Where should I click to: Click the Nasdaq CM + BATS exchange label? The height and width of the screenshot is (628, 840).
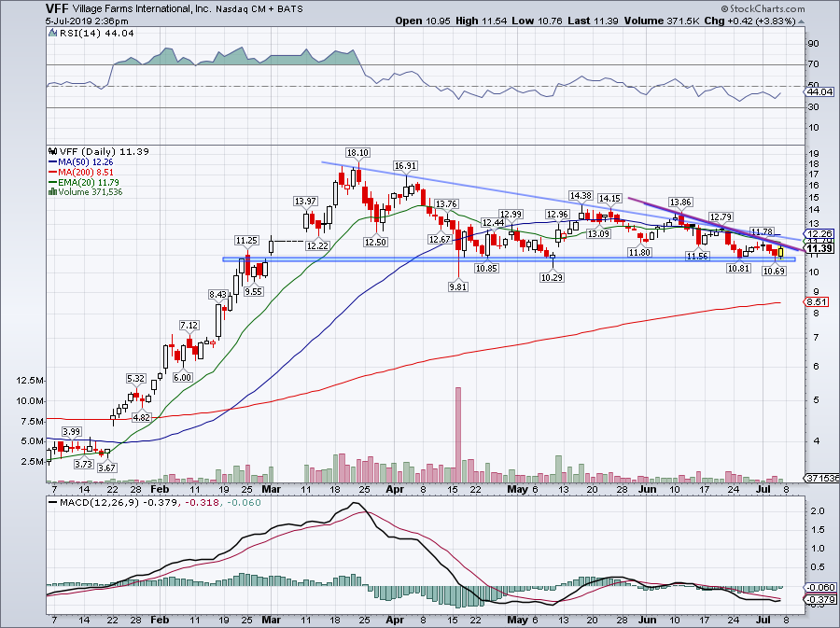tap(259, 9)
